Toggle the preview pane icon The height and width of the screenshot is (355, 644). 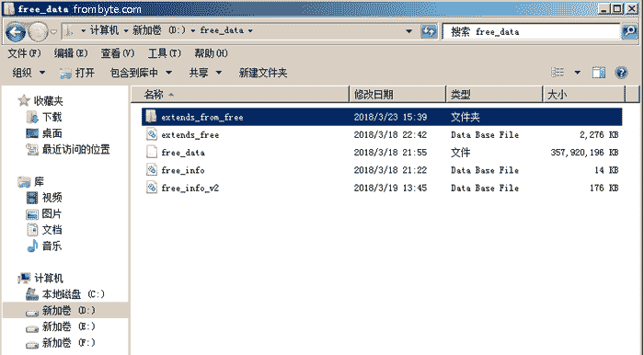pos(599,73)
